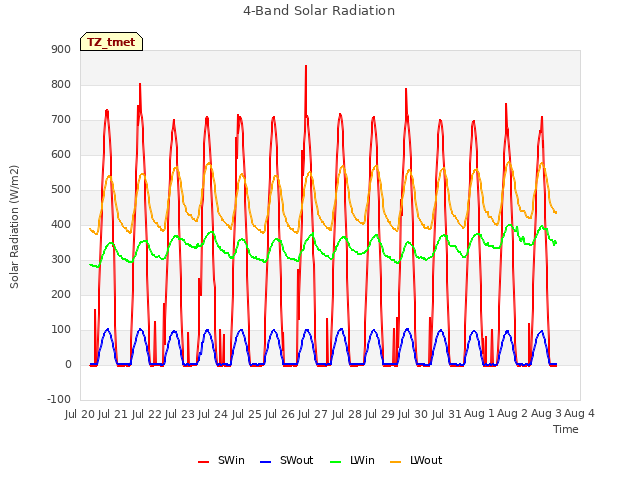Click the Jul 27 x-axis label
Image resolution: width=640 pixels, height=480 pixels.
click(313, 414)
